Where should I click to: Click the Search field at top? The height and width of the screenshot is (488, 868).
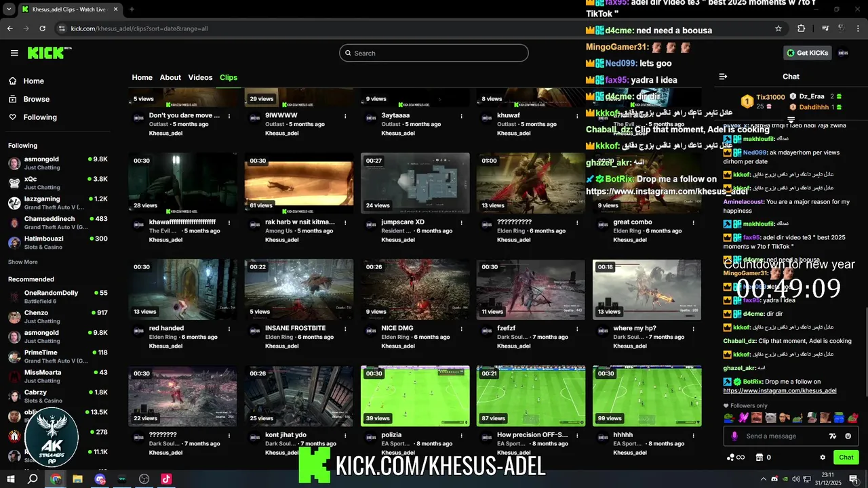click(434, 53)
